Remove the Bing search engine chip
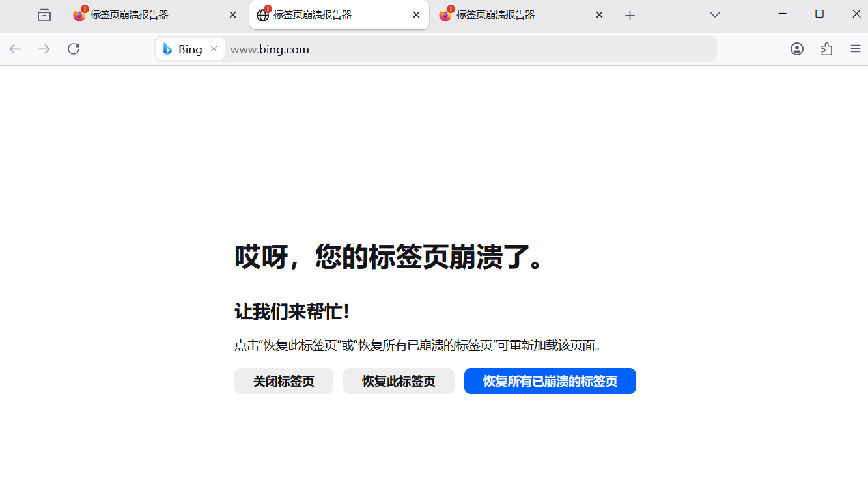The height and width of the screenshot is (493, 868). pos(214,49)
